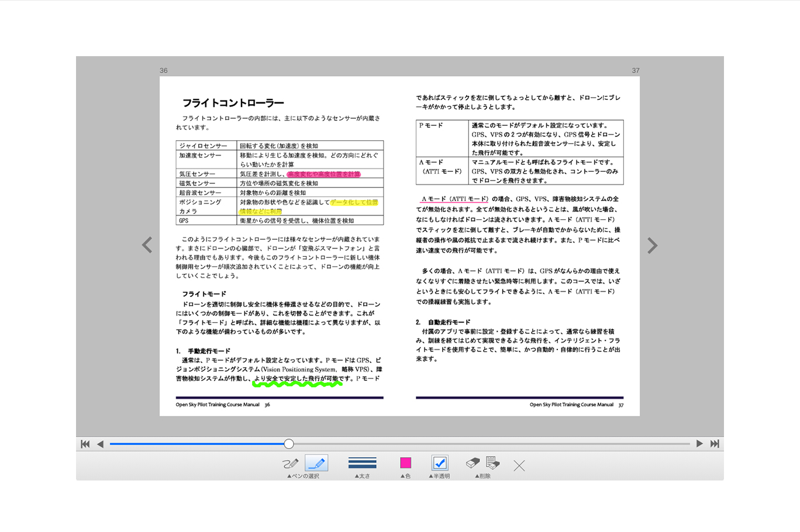Toggle the 半透明 checkbox

coord(439,463)
